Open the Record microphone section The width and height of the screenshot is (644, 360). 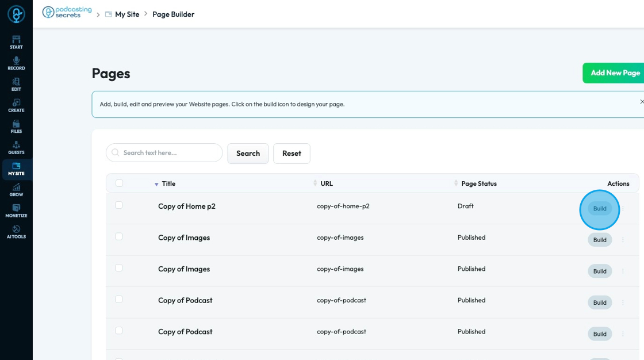coord(16,63)
